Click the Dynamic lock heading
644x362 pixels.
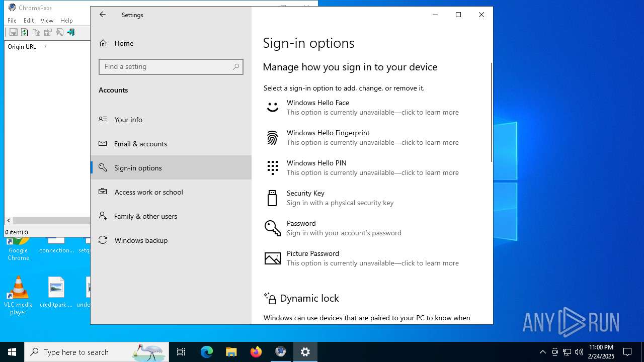309,298
